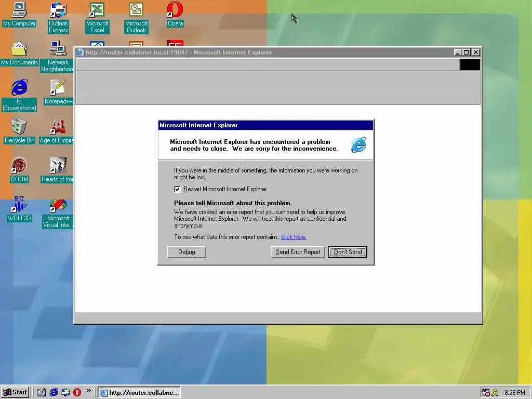Select the Age of Empires desktop shortcut
The width and height of the screenshot is (532, 399).
pos(57,131)
